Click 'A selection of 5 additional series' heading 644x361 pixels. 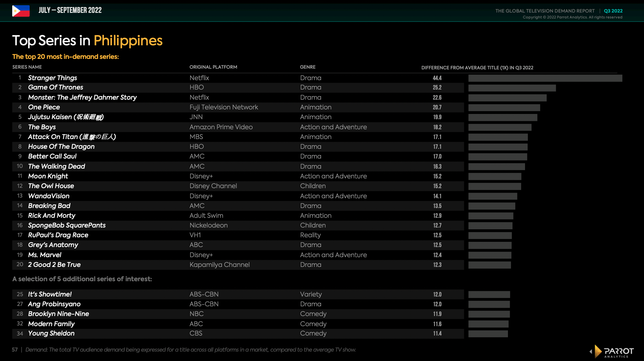82,279
